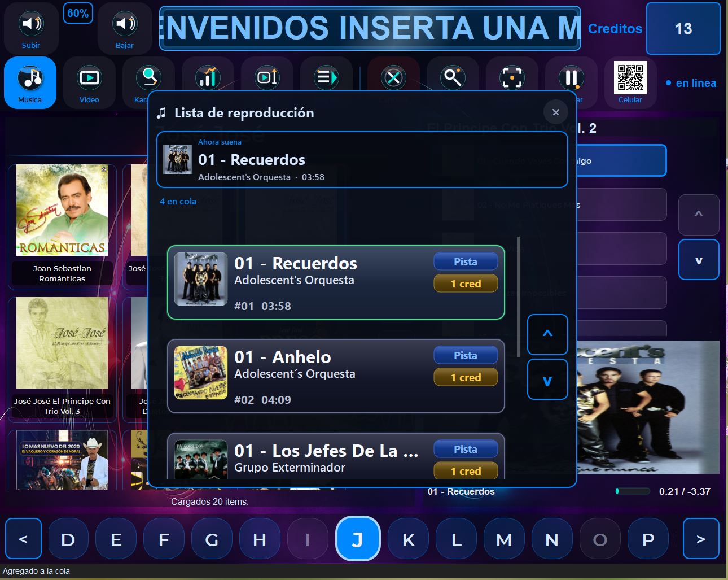728x580 pixels.
Task: Click the en linea status indicator
Action: point(691,83)
